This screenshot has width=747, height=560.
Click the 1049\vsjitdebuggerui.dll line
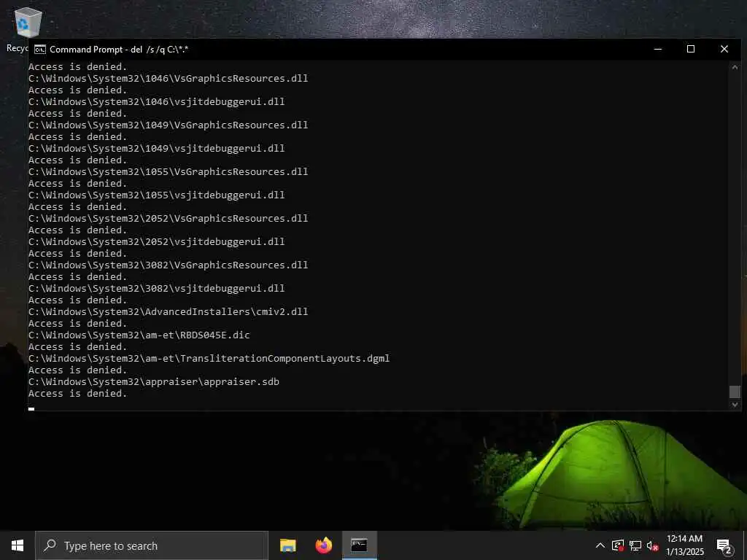click(x=157, y=149)
